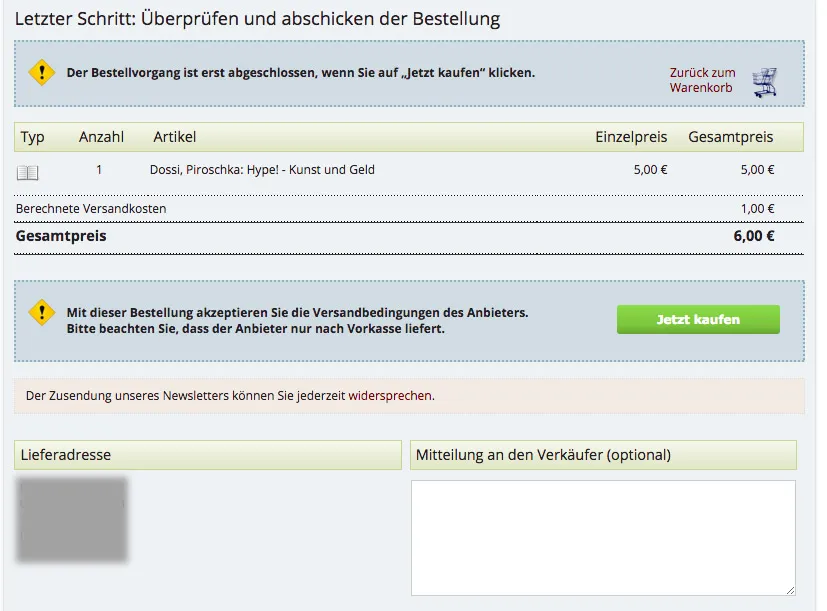Screen dimensions: 827x611
Task: Click the 'Gesamtpreis' column header
Action: [x=731, y=137]
